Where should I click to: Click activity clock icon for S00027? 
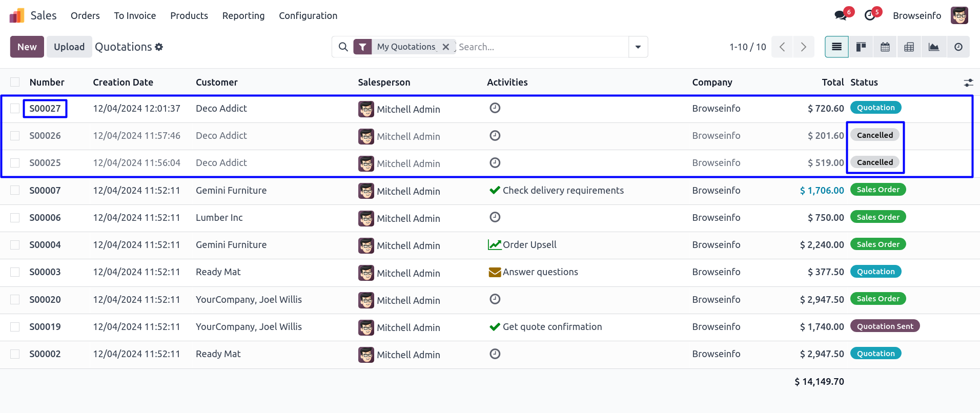pos(495,108)
